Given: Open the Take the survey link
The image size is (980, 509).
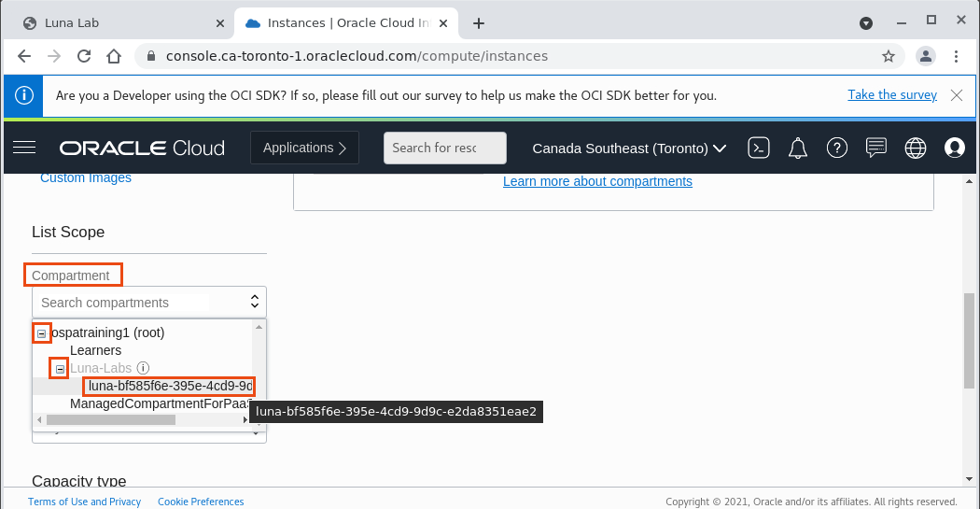Looking at the screenshot, I should (892, 95).
